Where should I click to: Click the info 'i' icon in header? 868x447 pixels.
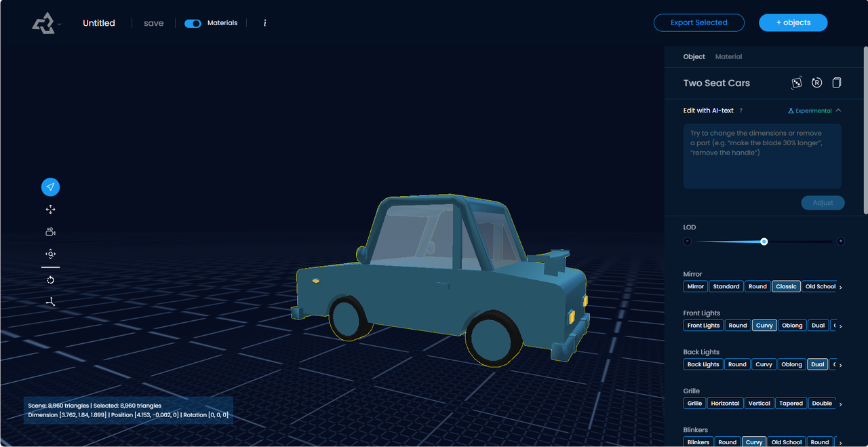264,23
